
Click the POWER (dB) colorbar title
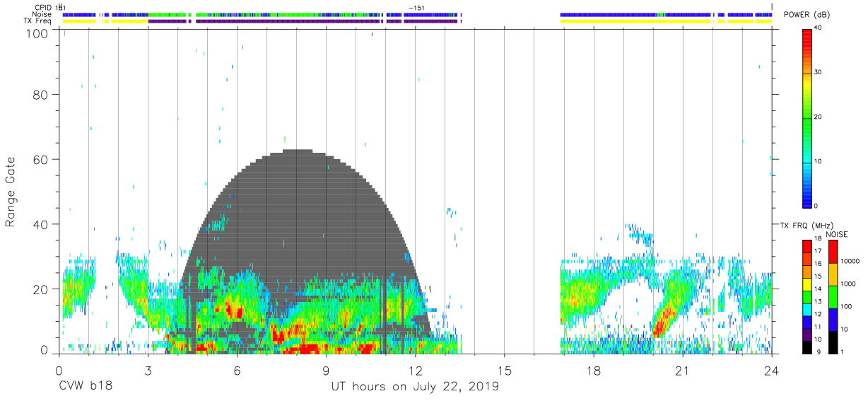click(807, 15)
